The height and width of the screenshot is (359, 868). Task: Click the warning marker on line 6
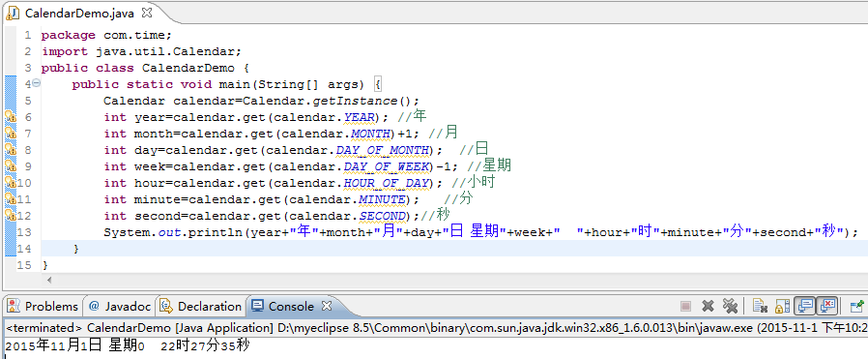pos(11,117)
